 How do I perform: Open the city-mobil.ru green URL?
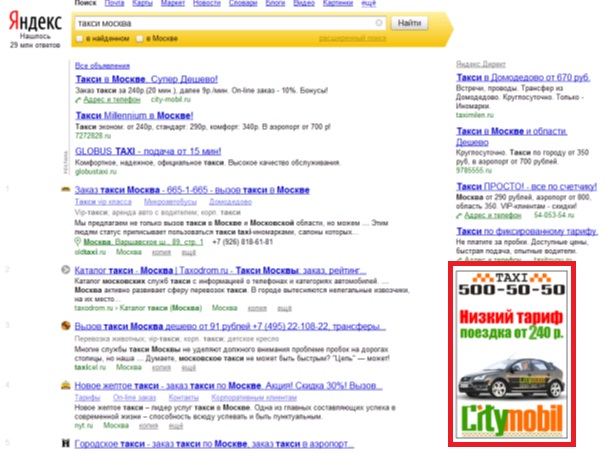click(x=171, y=100)
